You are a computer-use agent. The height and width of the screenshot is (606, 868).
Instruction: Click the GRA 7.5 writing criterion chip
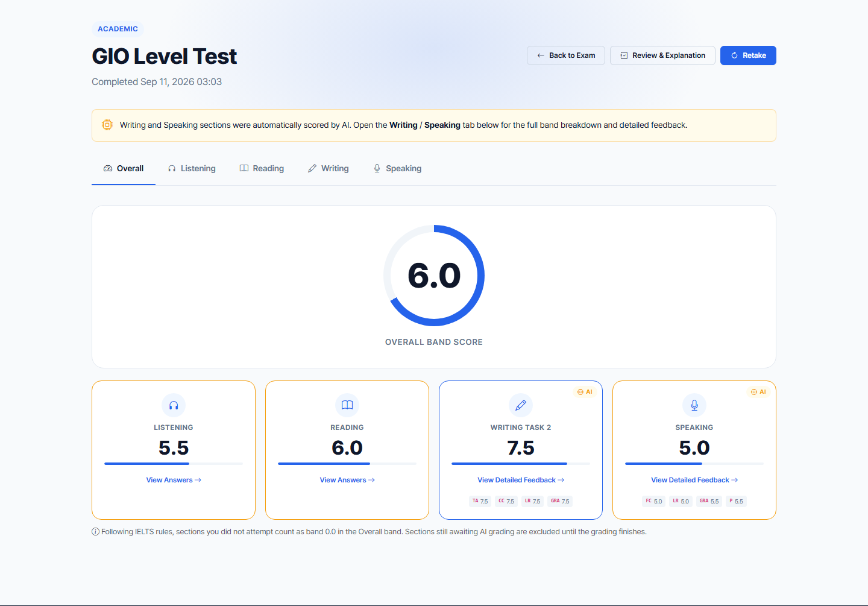pos(560,501)
